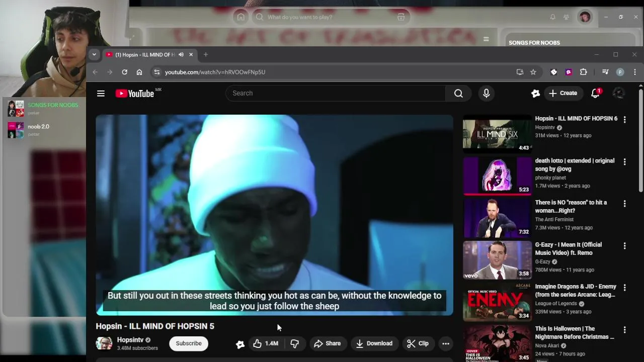Focus the YouTube Search input field
Screen dimensions: 644x362
click(336, 93)
